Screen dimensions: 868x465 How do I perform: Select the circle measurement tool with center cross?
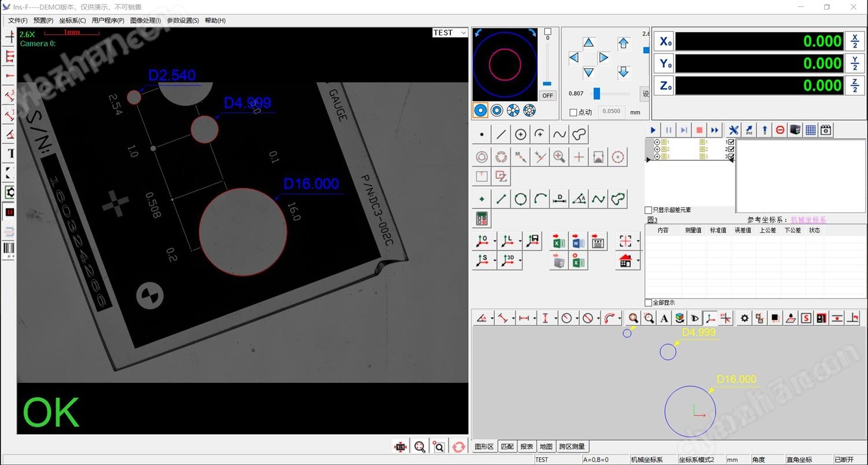[x=521, y=134]
